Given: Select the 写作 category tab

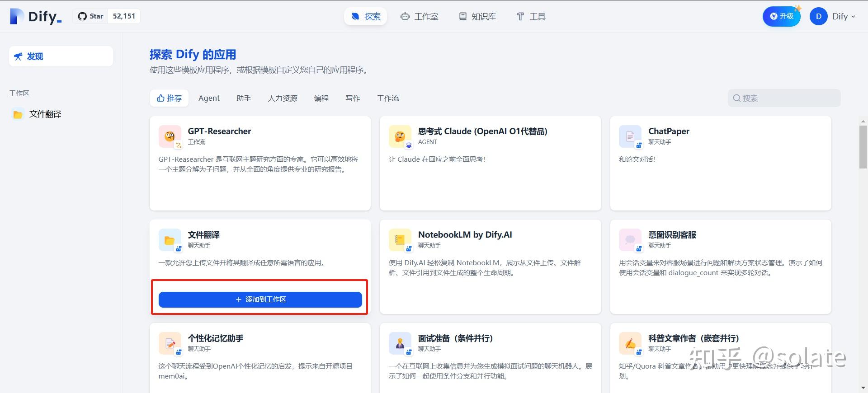Looking at the screenshot, I should (353, 98).
